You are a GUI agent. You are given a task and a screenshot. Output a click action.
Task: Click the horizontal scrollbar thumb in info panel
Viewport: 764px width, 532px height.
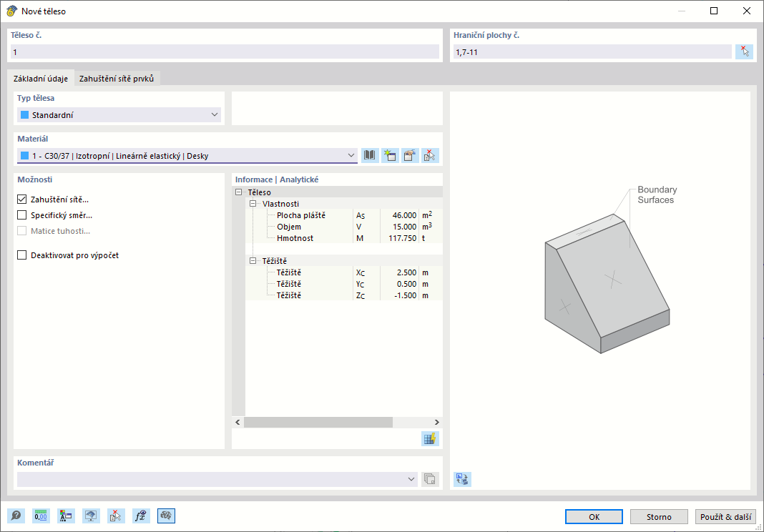pos(318,423)
